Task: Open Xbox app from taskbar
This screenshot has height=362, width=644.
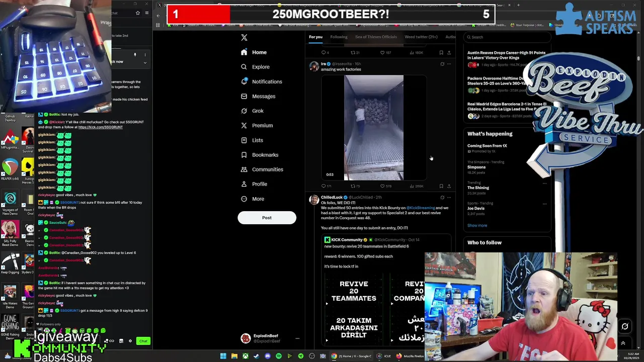Action: [x=245, y=356]
